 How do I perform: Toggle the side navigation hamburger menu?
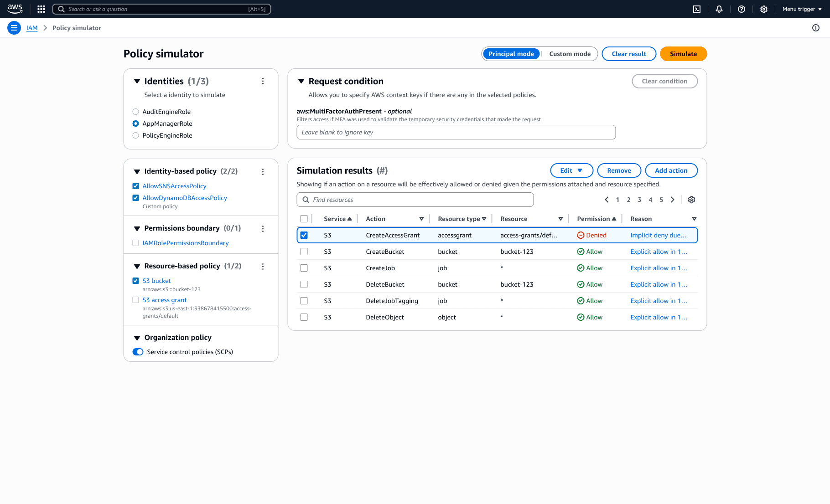click(14, 28)
